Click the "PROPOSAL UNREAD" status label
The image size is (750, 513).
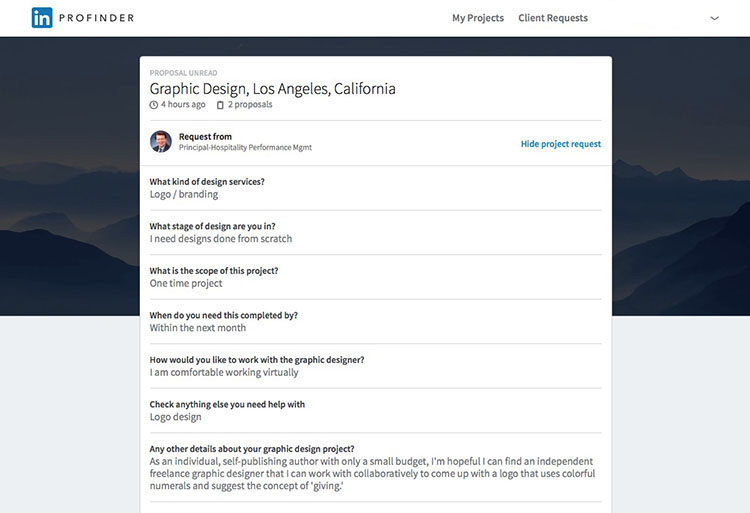point(185,73)
